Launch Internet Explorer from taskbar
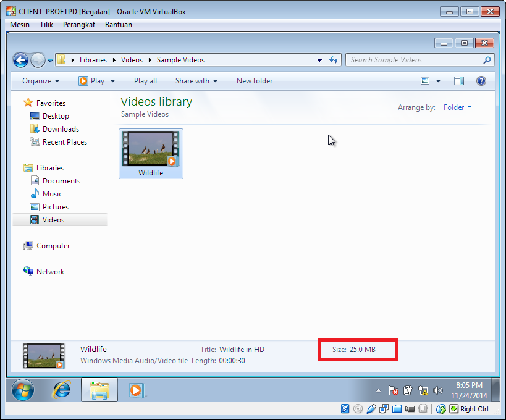The height and width of the screenshot is (420, 506). click(x=61, y=390)
